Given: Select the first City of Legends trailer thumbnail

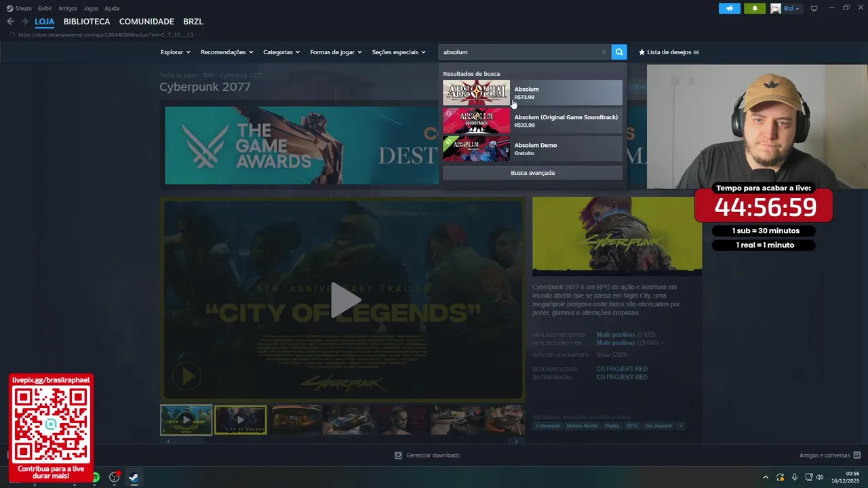Looking at the screenshot, I should 186,420.
